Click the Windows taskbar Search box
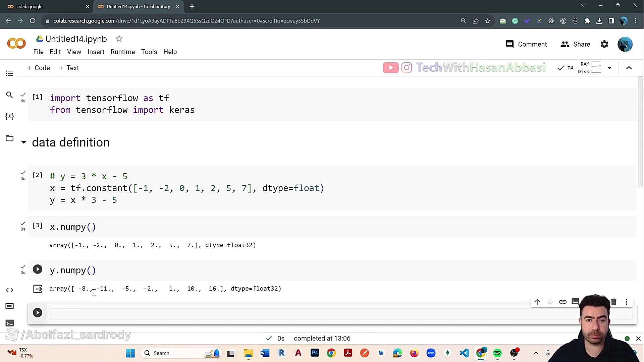 181,353
